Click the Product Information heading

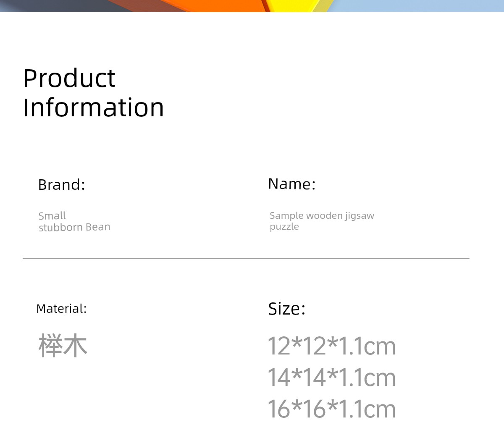[93, 93]
